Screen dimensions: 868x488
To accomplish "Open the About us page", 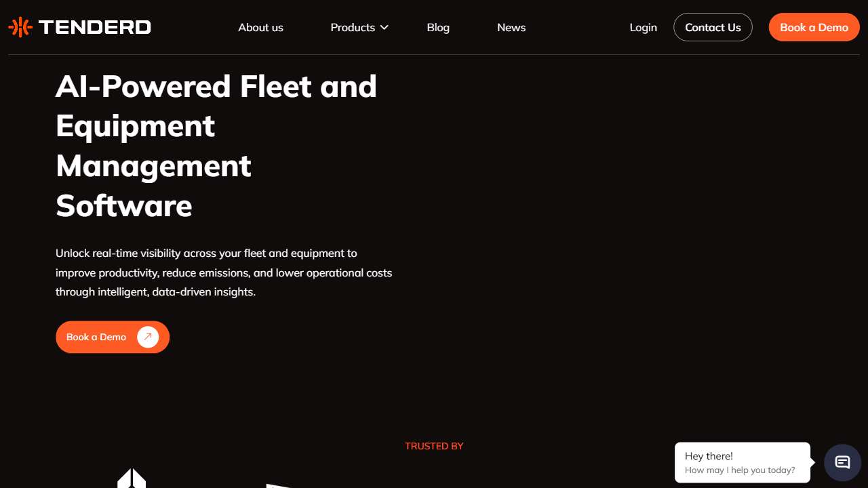I will tap(260, 27).
